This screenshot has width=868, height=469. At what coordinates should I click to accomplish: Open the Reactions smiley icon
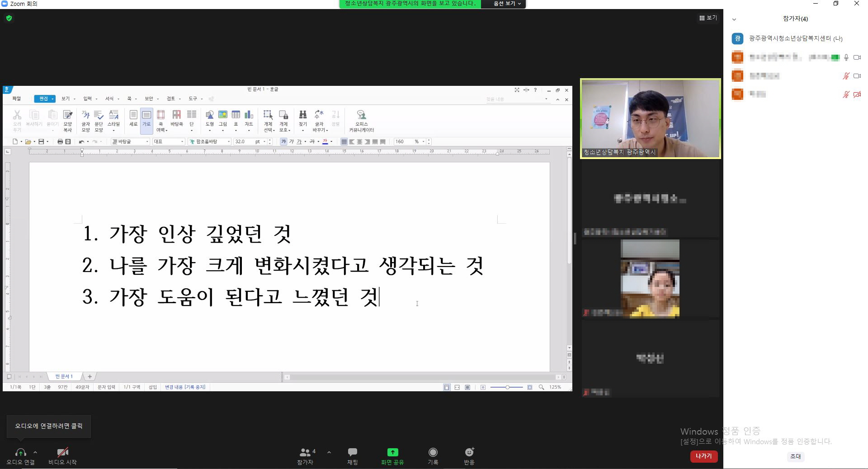pos(469,452)
